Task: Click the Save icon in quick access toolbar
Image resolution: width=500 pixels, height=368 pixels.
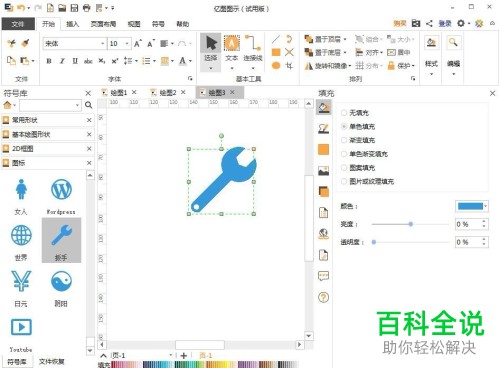Action: (x=74, y=7)
